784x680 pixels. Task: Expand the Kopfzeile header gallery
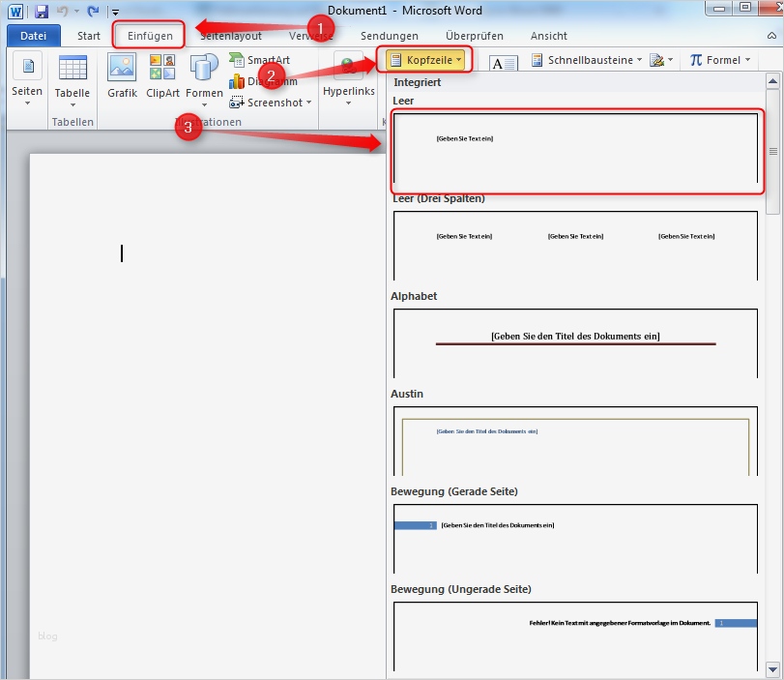[x=426, y=58]
